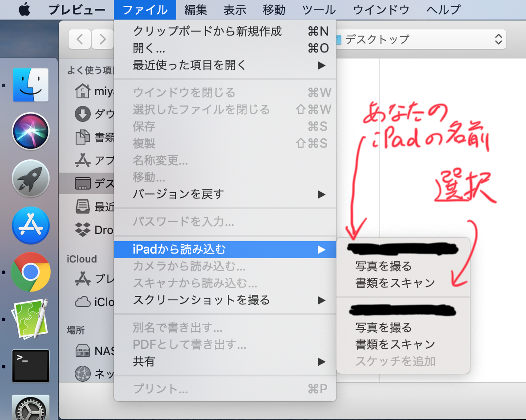Open CotEditor icon in the Dock

31,319
